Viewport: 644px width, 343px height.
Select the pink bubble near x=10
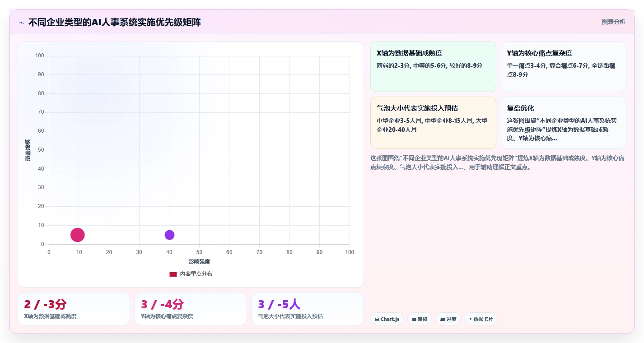78,235
